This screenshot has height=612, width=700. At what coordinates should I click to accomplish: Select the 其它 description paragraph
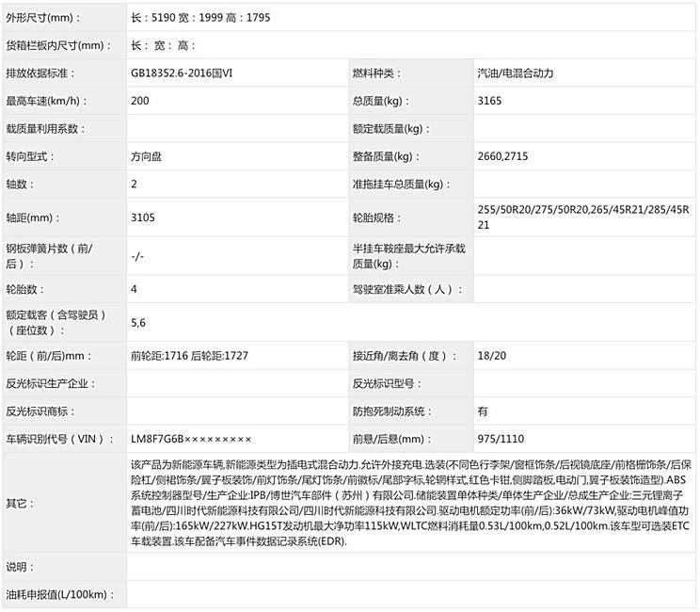(x=411, y=503)
